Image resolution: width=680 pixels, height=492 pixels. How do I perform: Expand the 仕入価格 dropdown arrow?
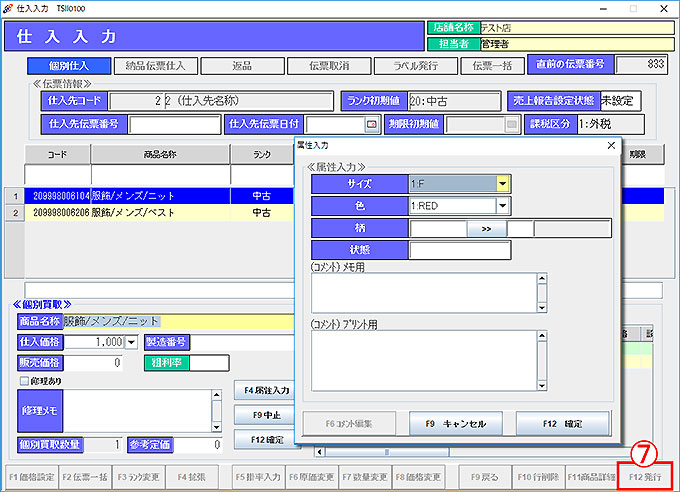point(131,343)
